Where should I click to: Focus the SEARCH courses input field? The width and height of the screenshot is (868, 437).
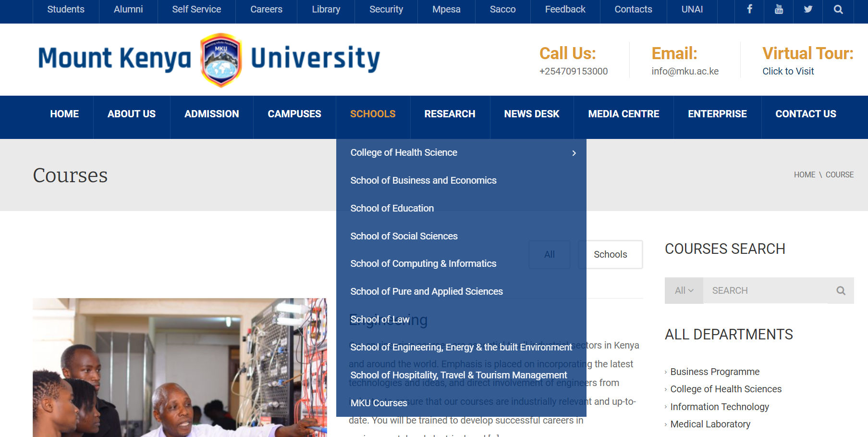tap(766, 290)
